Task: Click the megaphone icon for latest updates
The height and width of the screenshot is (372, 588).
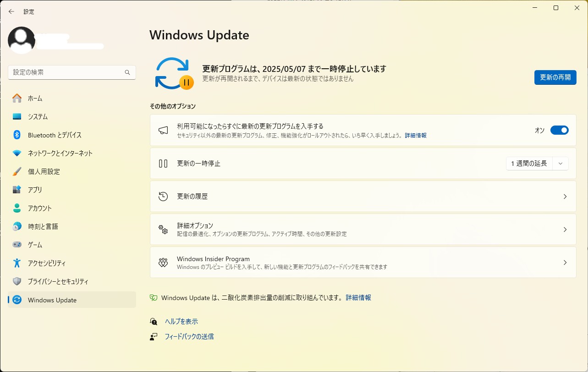Action: [163, 130]
